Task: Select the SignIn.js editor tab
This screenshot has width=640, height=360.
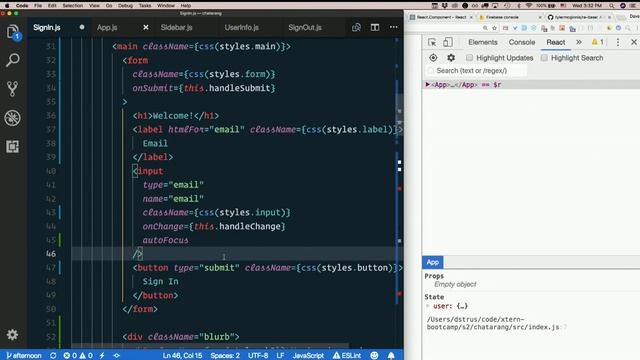Action: pos(47,27)
